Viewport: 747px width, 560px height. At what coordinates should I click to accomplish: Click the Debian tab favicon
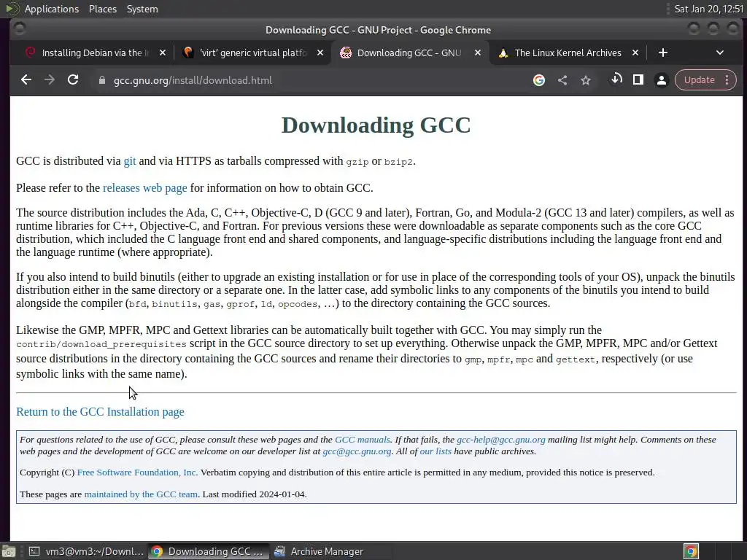click(31, 52)
